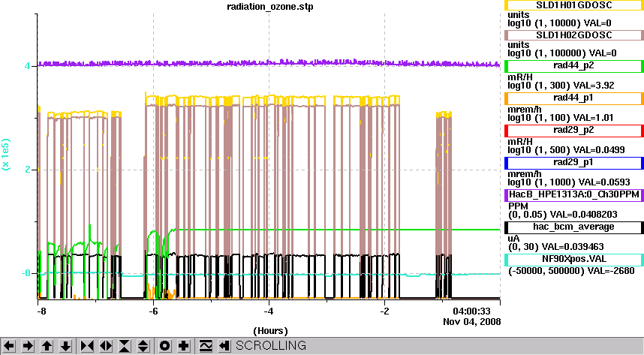Pan the plot up with the up arrow
Screen dimensions: 644x355
coord(47,346)
